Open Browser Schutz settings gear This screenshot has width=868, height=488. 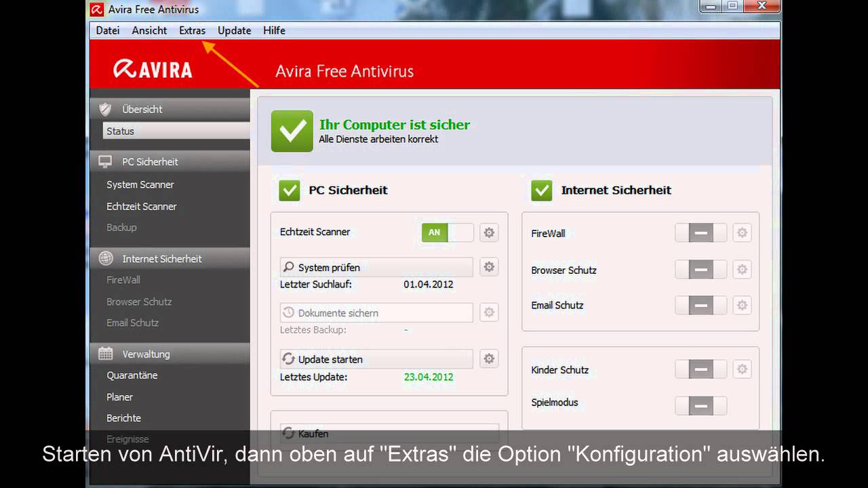pyautogui.click(x=743, y=270)
